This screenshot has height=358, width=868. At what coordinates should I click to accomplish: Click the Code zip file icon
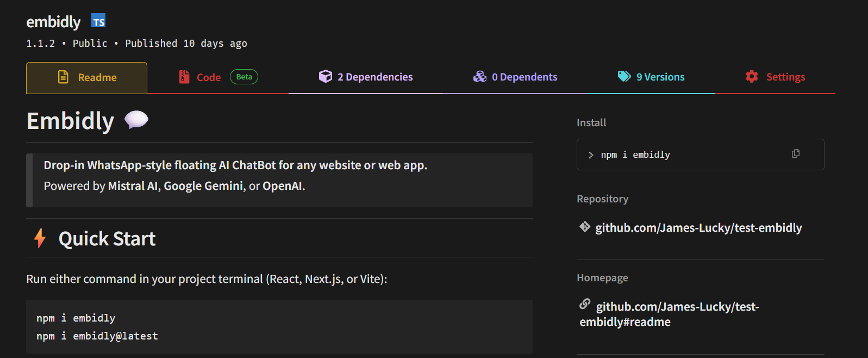click(184, 77)
